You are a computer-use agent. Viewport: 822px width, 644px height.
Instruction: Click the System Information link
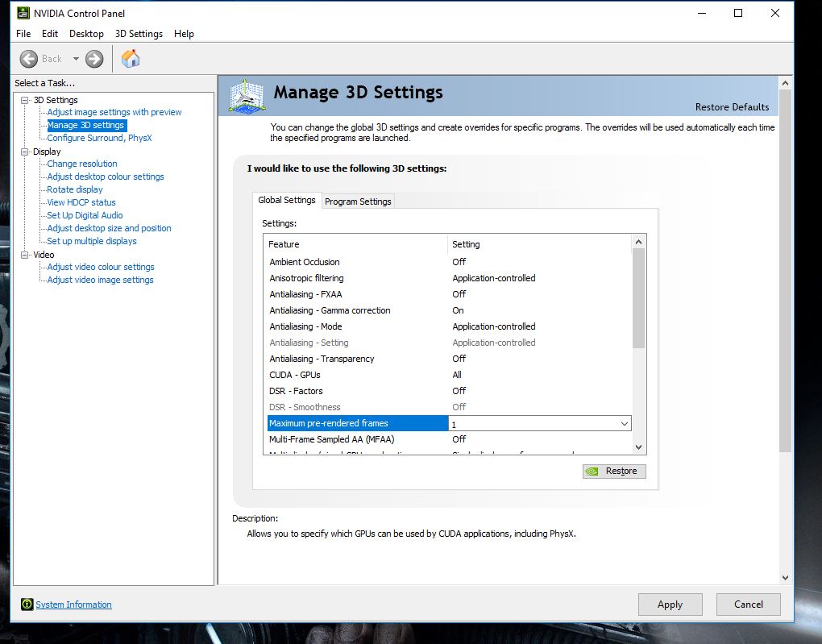74,605
